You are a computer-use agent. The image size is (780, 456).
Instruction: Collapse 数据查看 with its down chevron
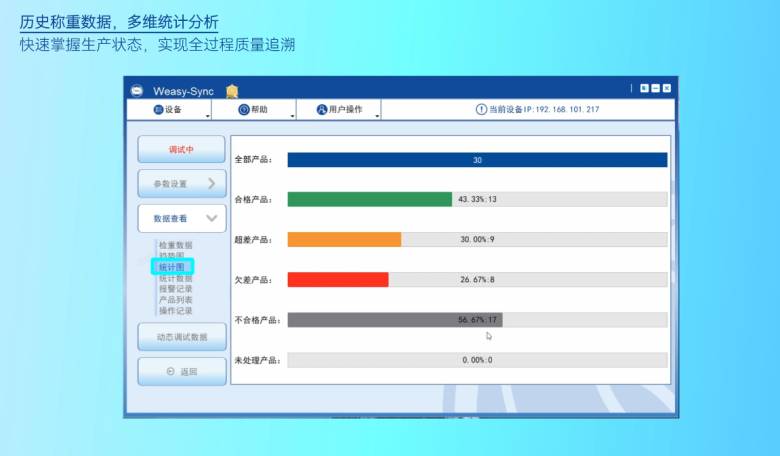point(211,218)
